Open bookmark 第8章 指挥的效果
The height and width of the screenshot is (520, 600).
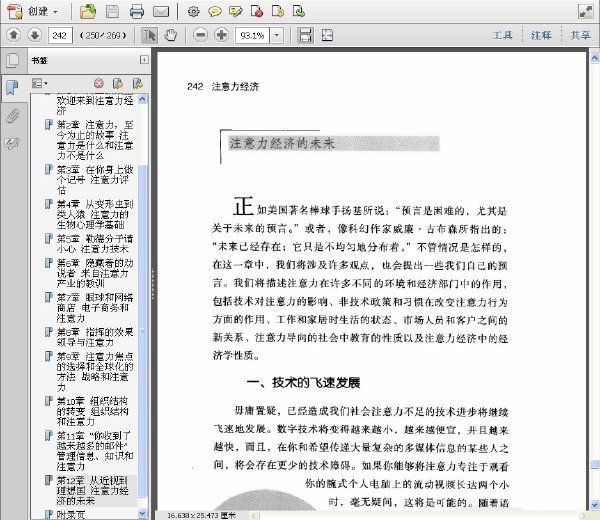coord(95,337)
